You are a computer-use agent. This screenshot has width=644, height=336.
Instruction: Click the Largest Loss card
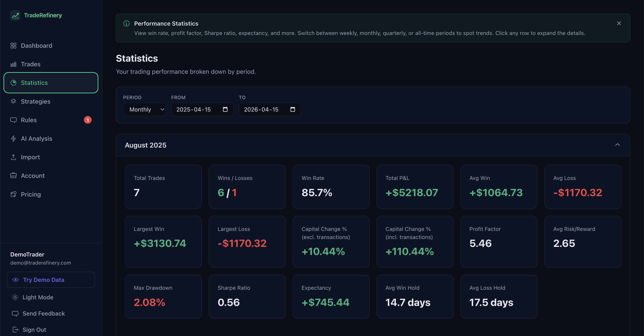pos(247,242)
